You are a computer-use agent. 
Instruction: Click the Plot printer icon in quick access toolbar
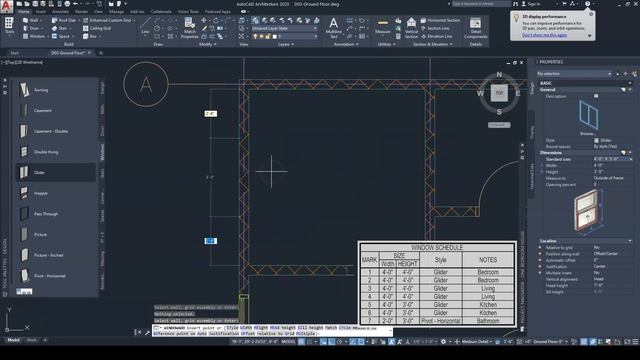[x=67, y=4]
